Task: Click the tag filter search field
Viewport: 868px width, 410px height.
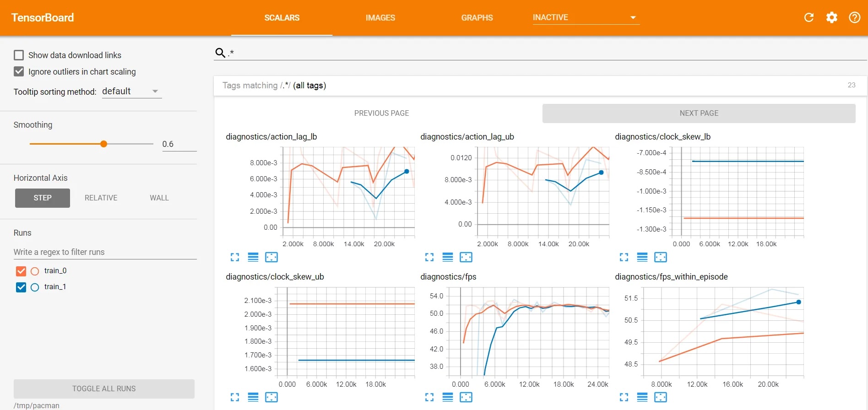Action: 547,53
